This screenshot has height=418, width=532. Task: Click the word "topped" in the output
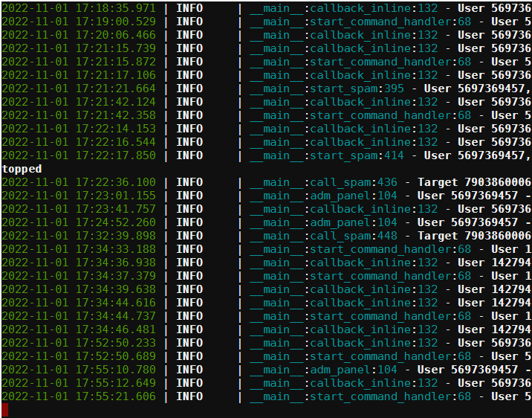pos(22,169)
